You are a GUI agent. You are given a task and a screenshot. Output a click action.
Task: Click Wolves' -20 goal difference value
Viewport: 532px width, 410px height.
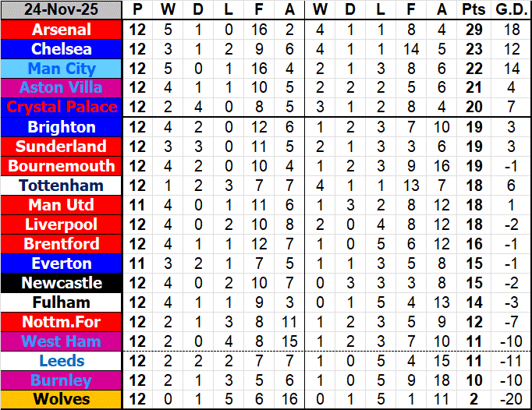pos(510,400)
